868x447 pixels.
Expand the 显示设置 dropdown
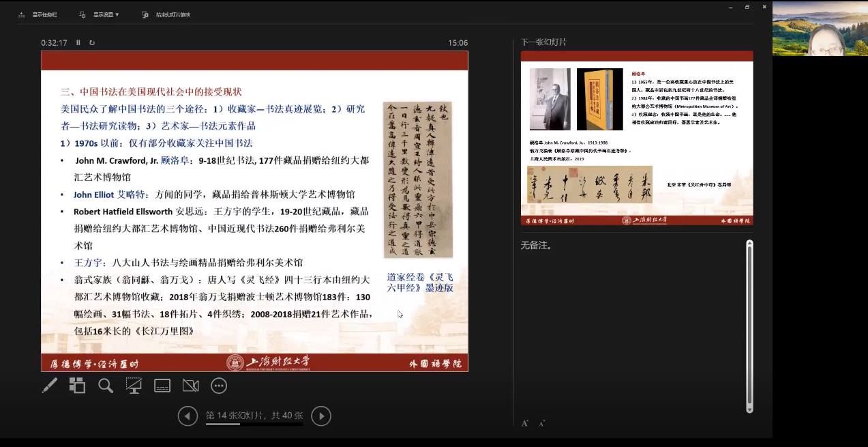(x=100, y=14)
